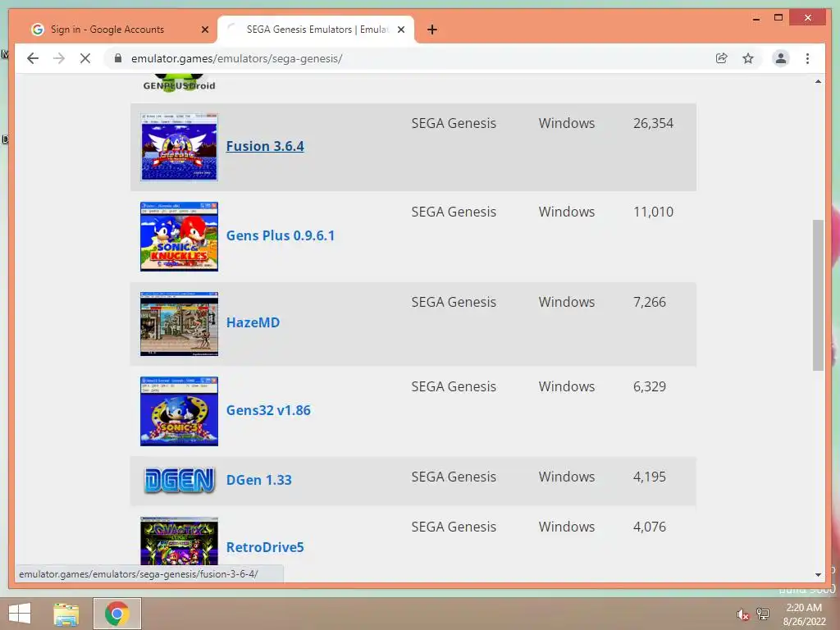Open the DGen 1.33 link
Screen dimensions: 840x630
(x=258, y=480)
